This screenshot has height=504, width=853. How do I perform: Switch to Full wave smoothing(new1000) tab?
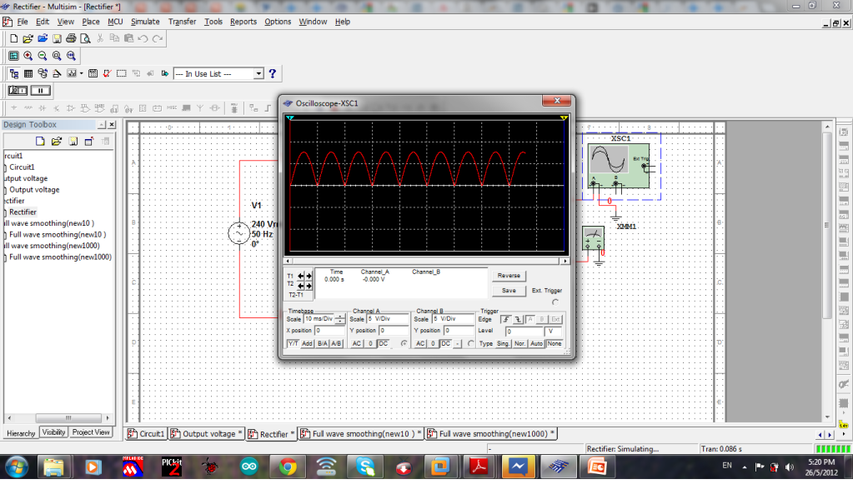click(491, 434)
